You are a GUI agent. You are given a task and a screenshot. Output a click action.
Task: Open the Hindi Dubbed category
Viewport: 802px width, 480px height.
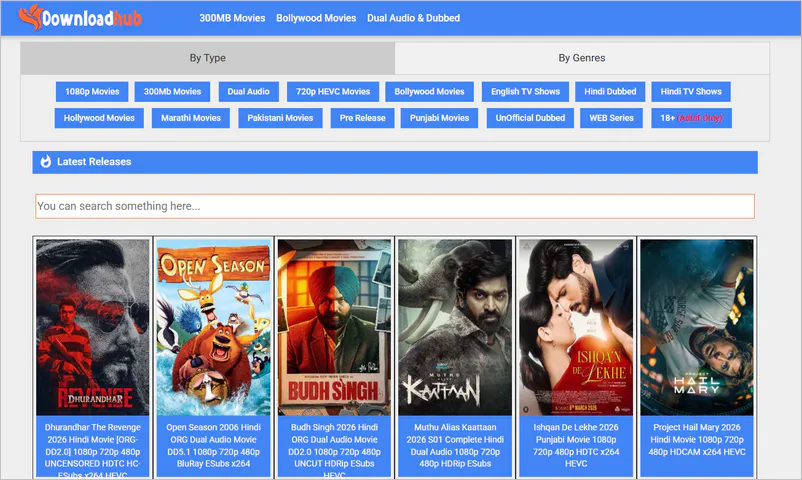[610, 92]
